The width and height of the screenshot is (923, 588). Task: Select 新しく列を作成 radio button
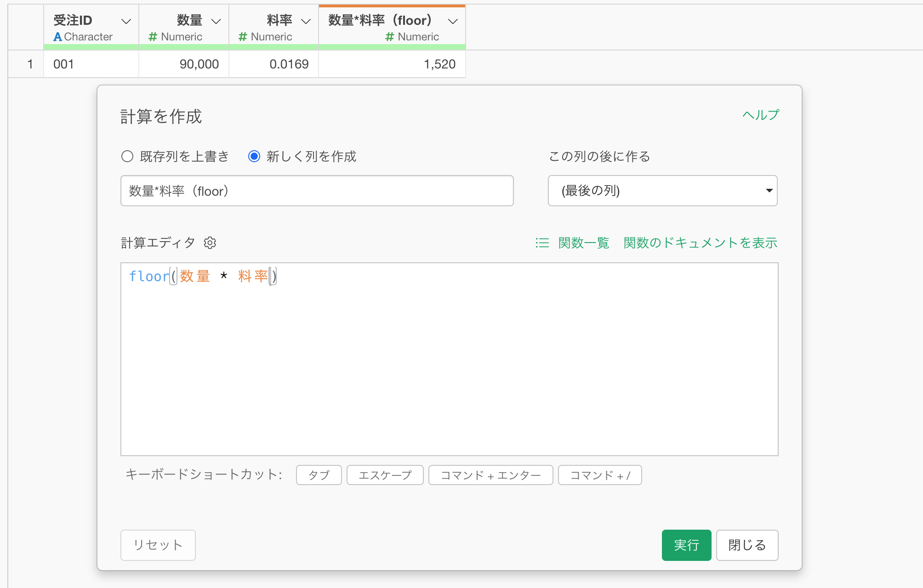tap(254, 156)
